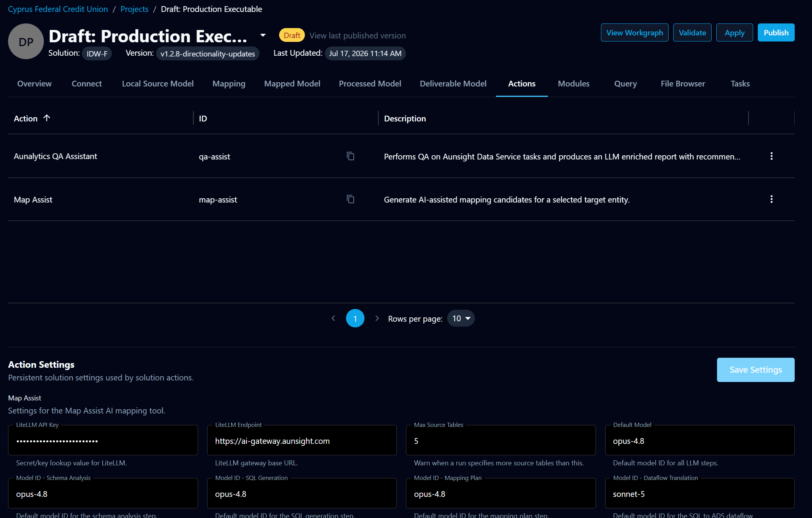
Task: Select the Mapped Model tab
Action: coord(292,83)
